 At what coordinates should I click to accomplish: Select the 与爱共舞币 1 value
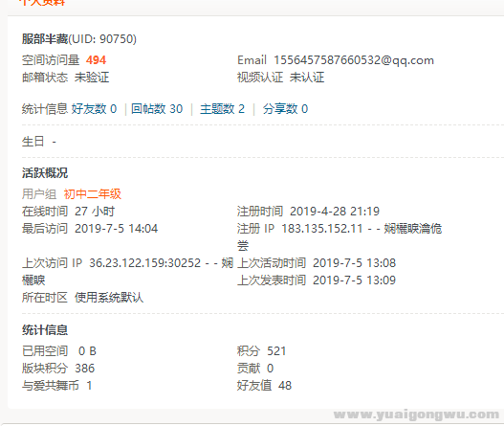tap(56, 386)
